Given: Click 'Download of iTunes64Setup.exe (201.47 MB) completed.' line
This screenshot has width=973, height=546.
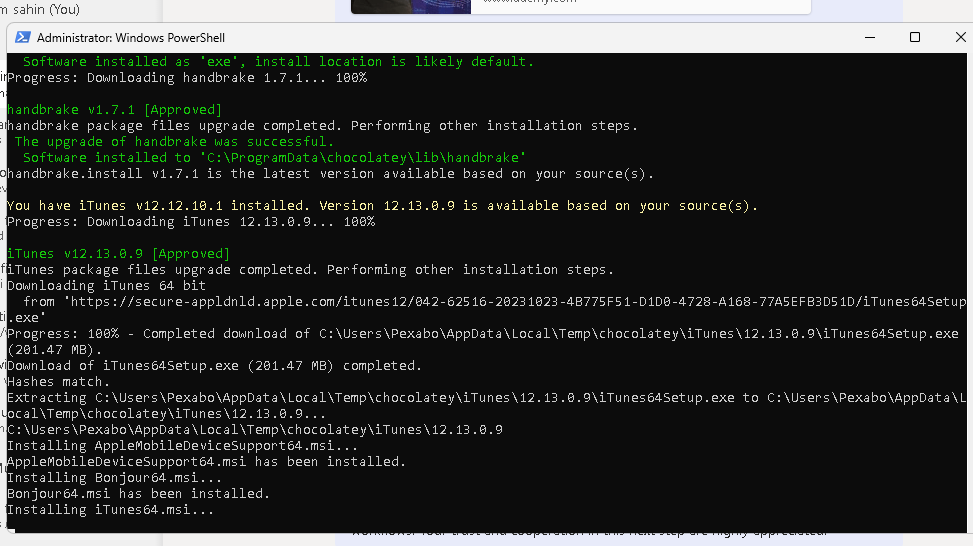Looking at the screenshot, I should click(x=214, y=365).
